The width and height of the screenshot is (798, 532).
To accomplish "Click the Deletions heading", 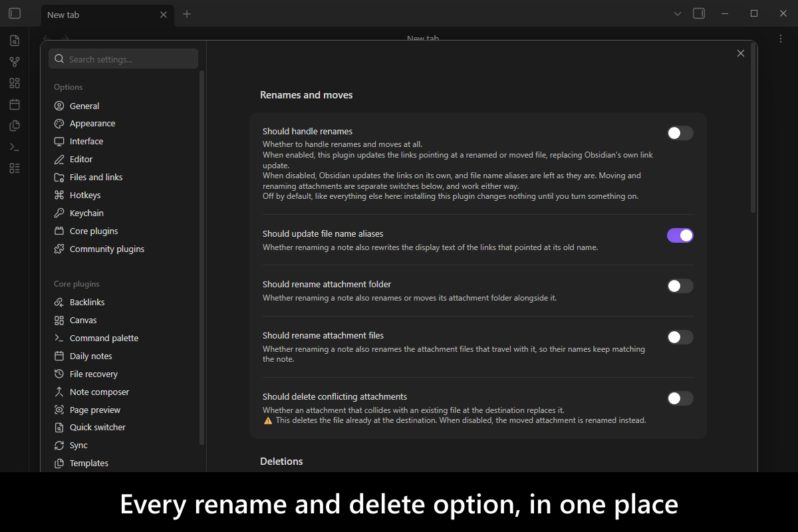I will pyautogui.click(x=281, y=462).
